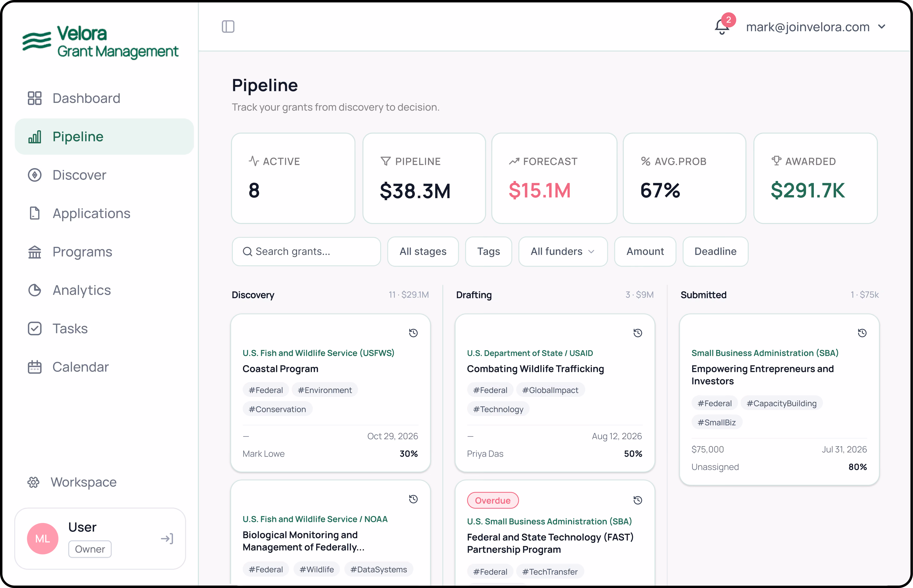Open Empowering Entrepreneurs and Investors card
The height and width of the screenshot is (588, 913).
[x=779, y=400]
